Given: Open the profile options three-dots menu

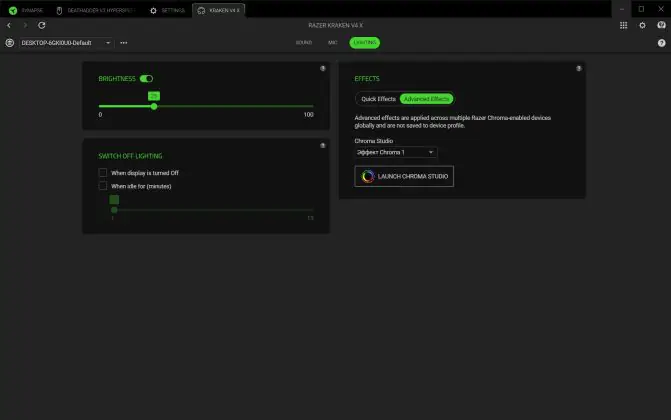Looking at the screenshot, I should click(x=124, y=43).
